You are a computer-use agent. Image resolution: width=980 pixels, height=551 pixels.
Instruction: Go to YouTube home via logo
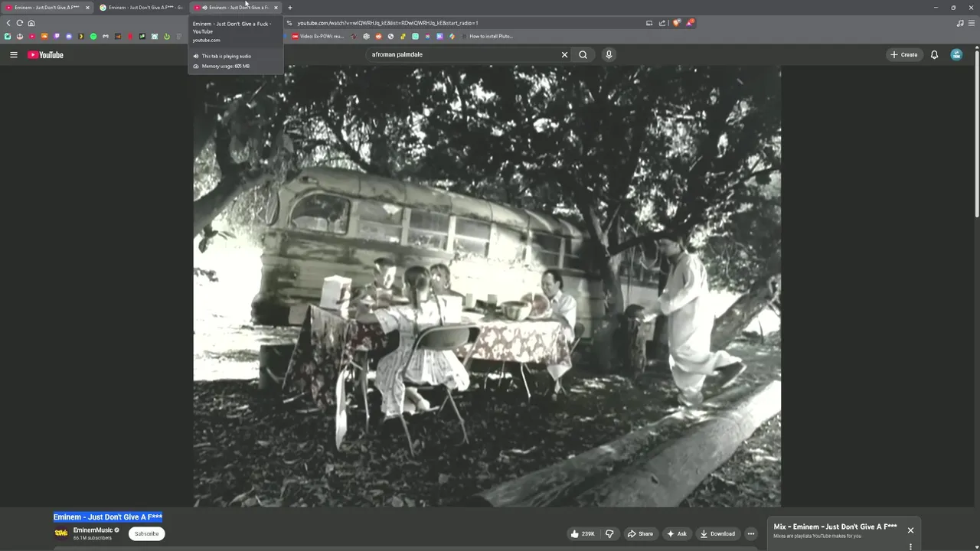tap(46, 54)
